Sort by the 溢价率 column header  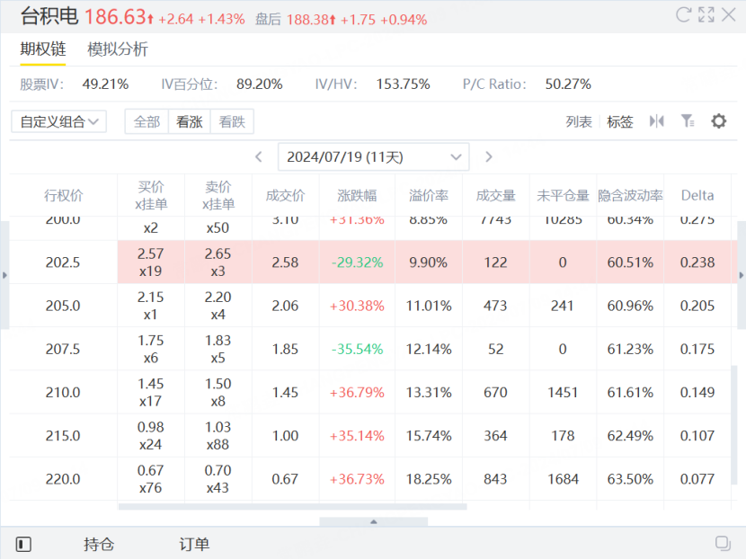click(429, 196)
